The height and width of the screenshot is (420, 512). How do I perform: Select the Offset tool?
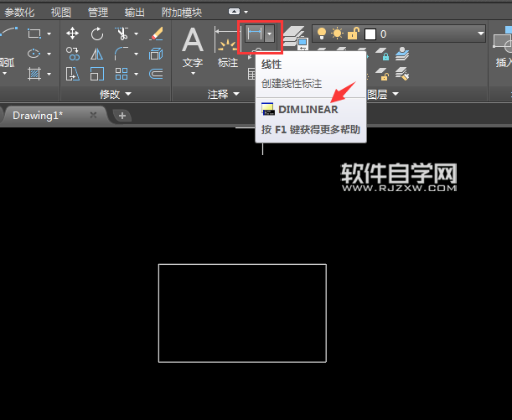click(156, 74)
